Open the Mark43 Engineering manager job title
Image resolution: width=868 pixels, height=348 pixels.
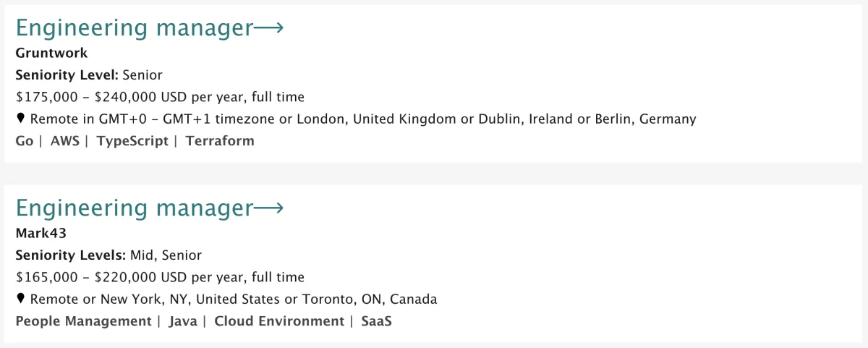[135, 209]
